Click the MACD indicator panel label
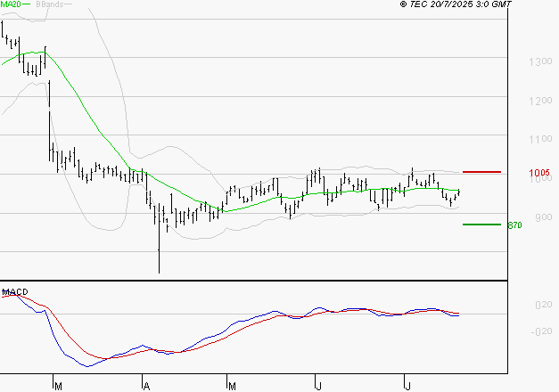Image resolution: width=559 pixels, height=392 pixels. [x=16, y=292]
